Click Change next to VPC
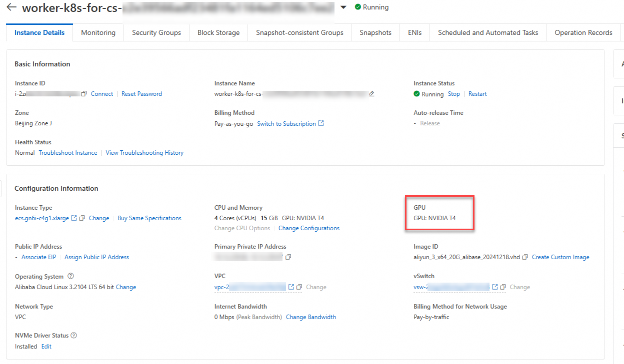624x364 pixels. pyautogui.click(x=316, y=287)
